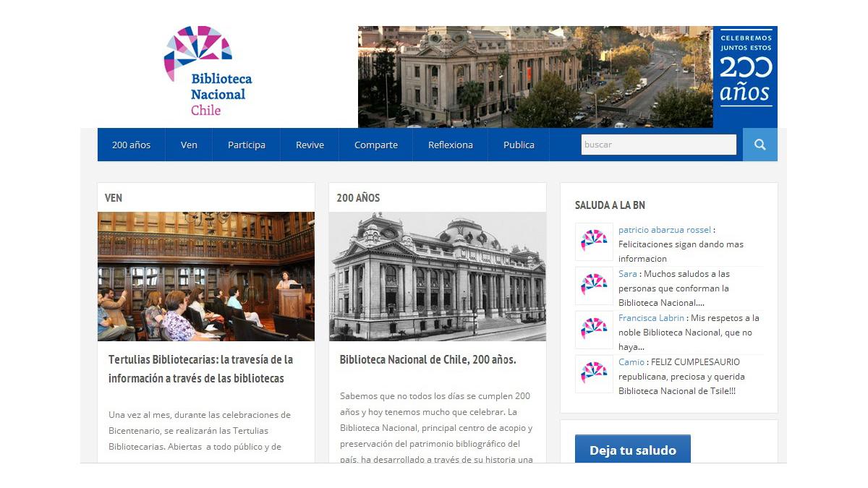Focus the buscar search field
This screenshot has height=488, width=868.
tap(659, 145)
